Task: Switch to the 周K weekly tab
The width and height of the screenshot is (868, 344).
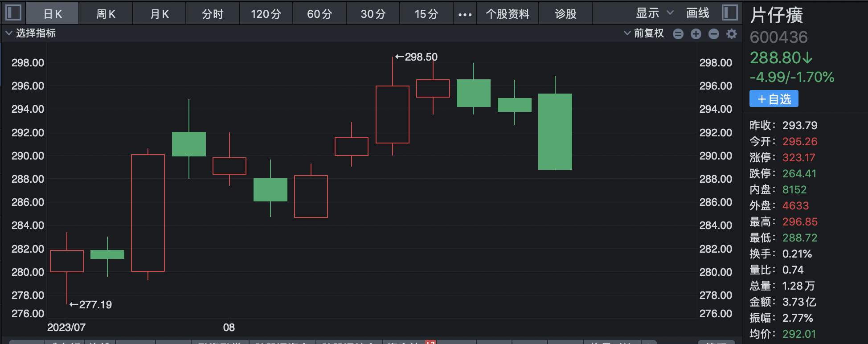Action: (x=106, y=14)
